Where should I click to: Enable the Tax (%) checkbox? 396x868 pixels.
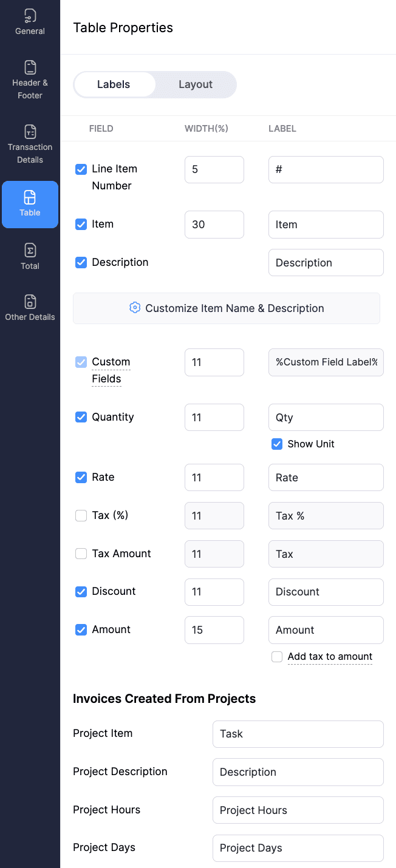81,515
